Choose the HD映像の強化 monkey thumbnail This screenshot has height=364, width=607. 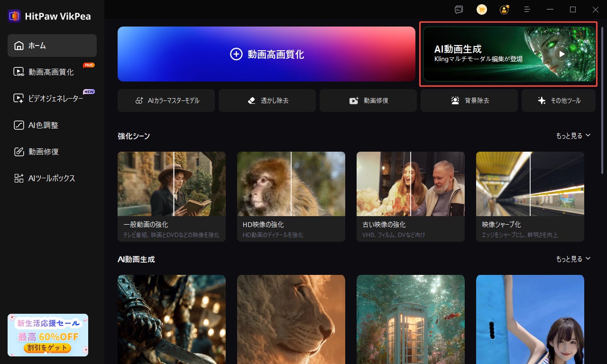click(291, 184)
